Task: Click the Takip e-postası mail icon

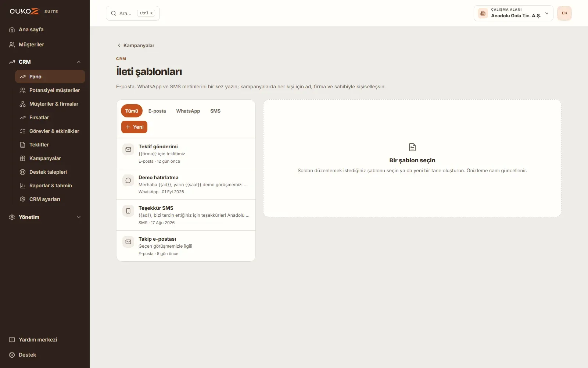Action: coord(128,242)
